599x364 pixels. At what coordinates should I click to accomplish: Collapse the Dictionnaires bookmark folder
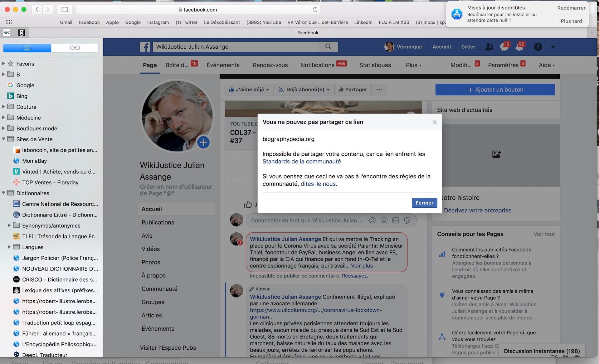coord(3,193)
